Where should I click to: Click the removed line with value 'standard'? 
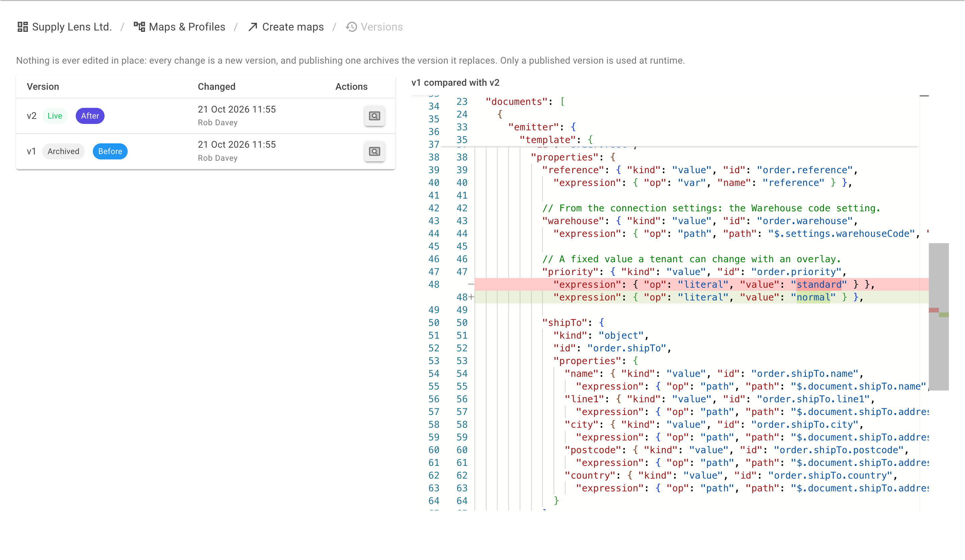[x=702, y=284]
